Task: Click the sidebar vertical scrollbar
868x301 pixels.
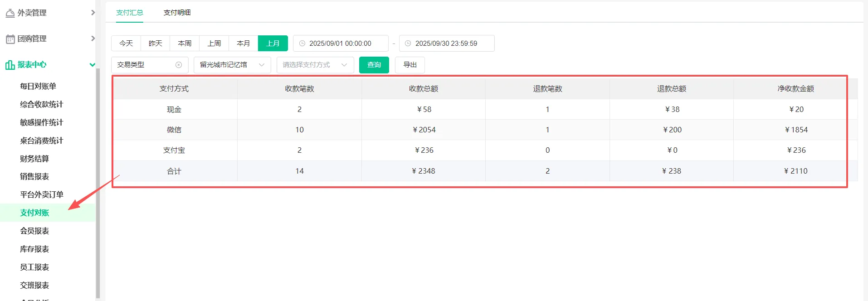Action: [x=98, y=181]
